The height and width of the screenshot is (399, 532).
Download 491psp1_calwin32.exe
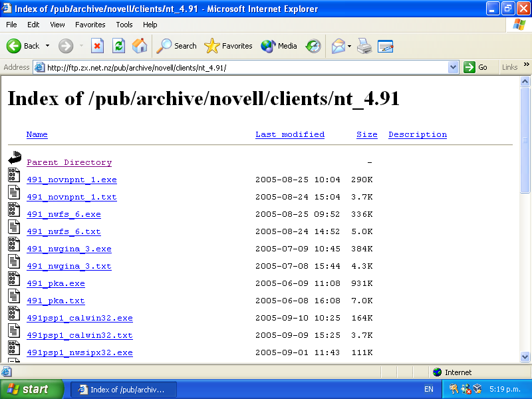80,318
